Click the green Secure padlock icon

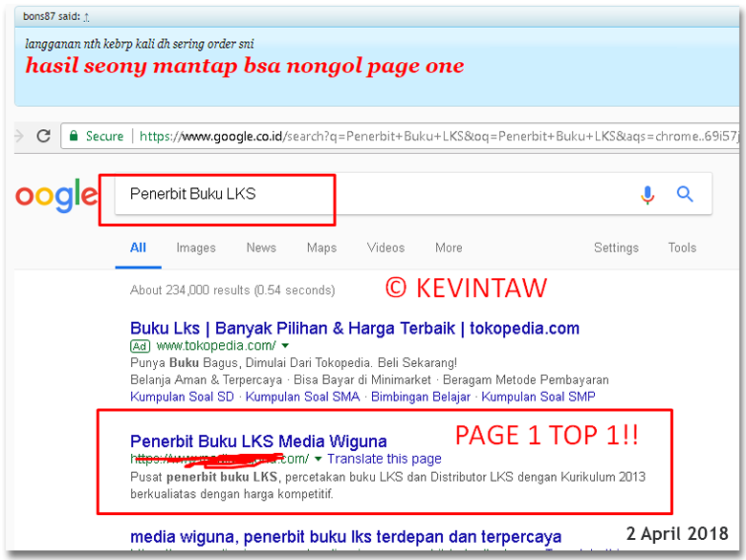[x=74, y=136]
